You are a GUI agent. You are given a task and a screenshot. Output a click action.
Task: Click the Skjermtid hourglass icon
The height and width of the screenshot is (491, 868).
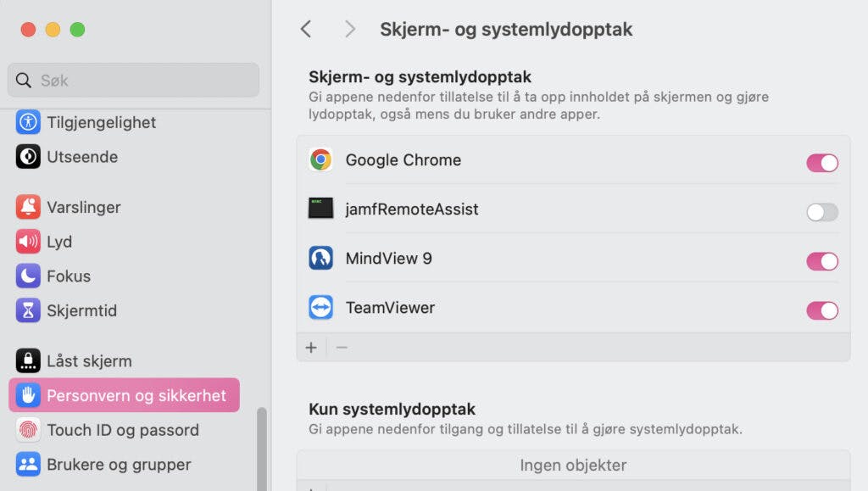pyautogui.click(x=28, y=310)
